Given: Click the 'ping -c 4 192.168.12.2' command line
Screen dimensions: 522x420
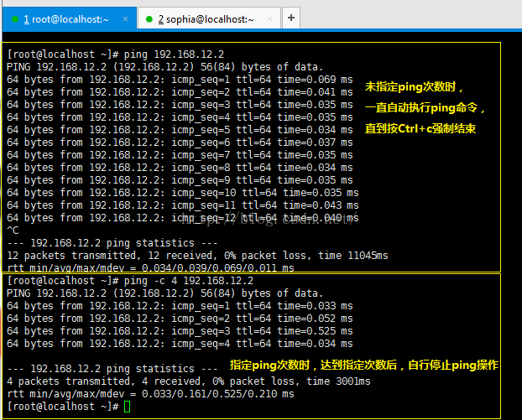Looking at the screenshot, I should point(189,281).
